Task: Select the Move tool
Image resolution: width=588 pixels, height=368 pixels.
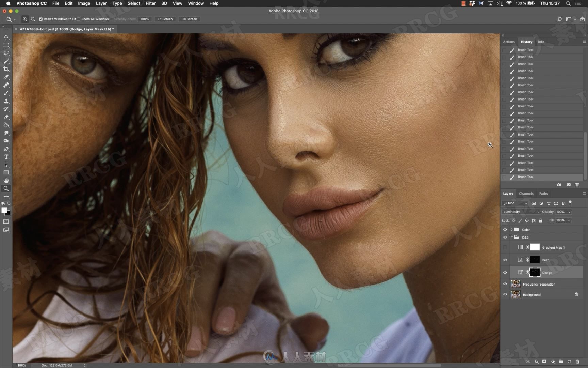Action: click(x=6, y=37)
